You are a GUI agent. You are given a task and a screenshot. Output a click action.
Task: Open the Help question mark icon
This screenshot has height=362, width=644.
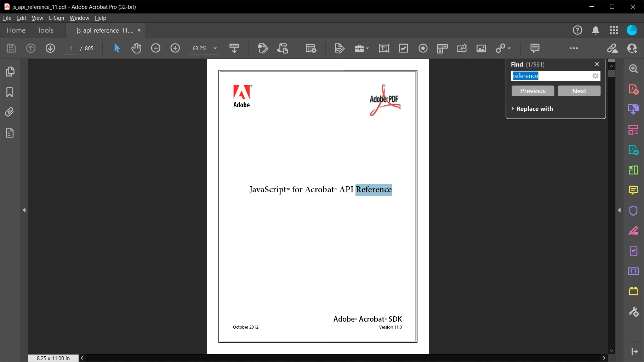coord(577,30)
